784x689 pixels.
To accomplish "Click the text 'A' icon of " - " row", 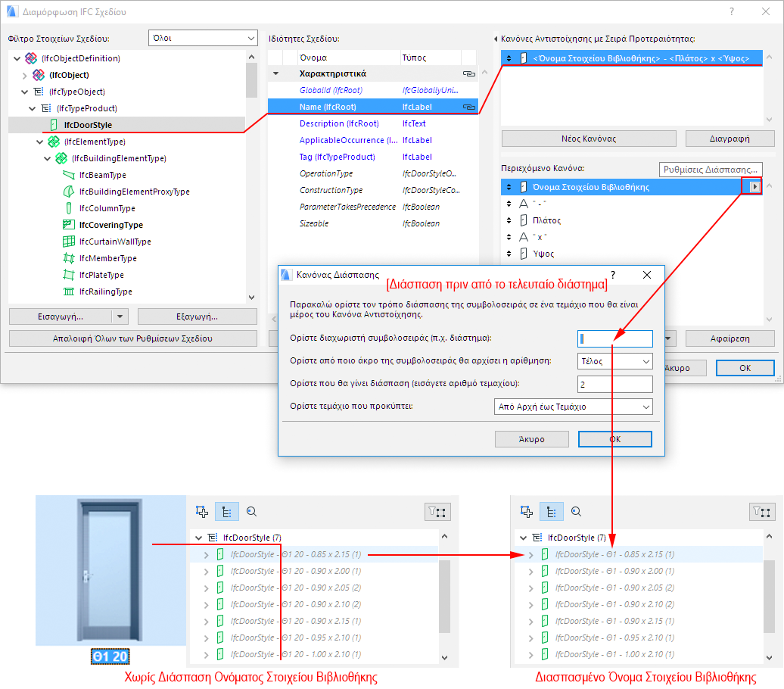I will point(524,204).
